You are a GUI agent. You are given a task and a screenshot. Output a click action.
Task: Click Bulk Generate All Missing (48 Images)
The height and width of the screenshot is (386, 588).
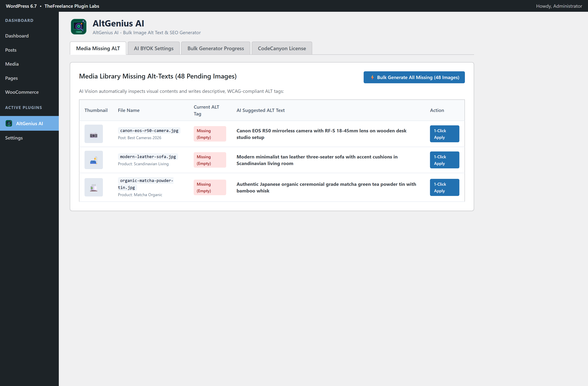(414, 77)
